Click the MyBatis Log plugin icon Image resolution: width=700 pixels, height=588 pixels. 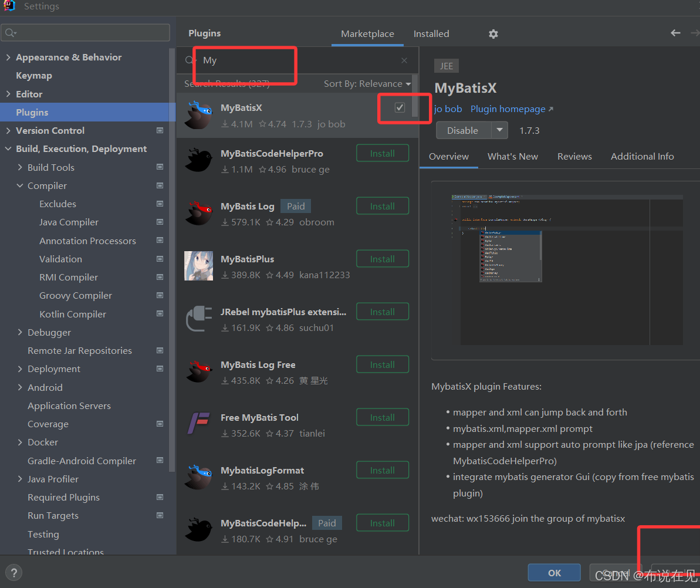pyautogui.click(x=199, y=214)
